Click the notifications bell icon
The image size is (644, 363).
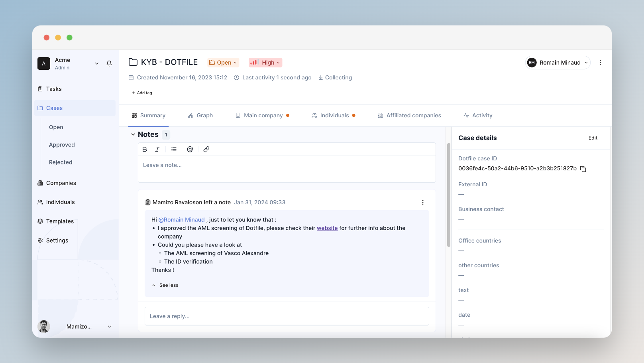tap(109, 63)
